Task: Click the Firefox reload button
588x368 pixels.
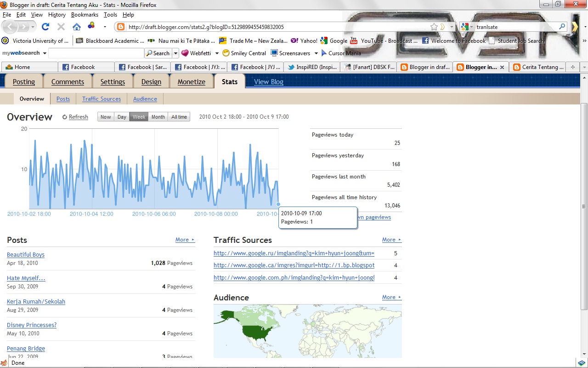Action: (x=45, y=27)
